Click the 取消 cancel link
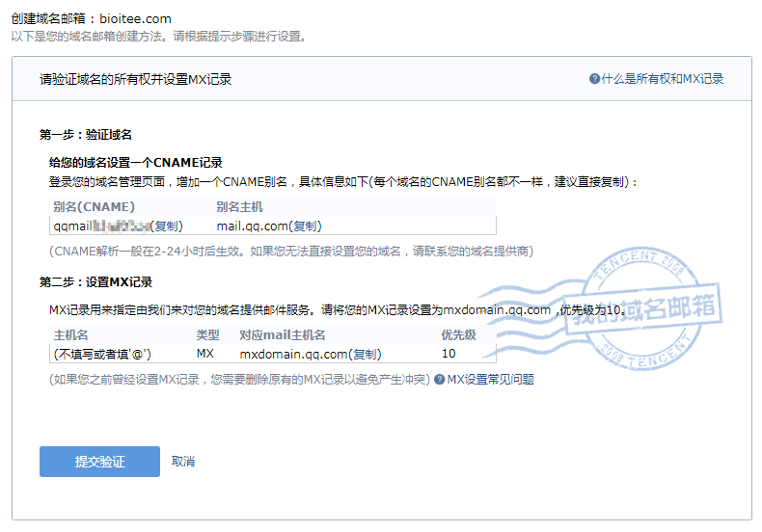The width and height of the screenshot is (762, 532). click(183, 461)
